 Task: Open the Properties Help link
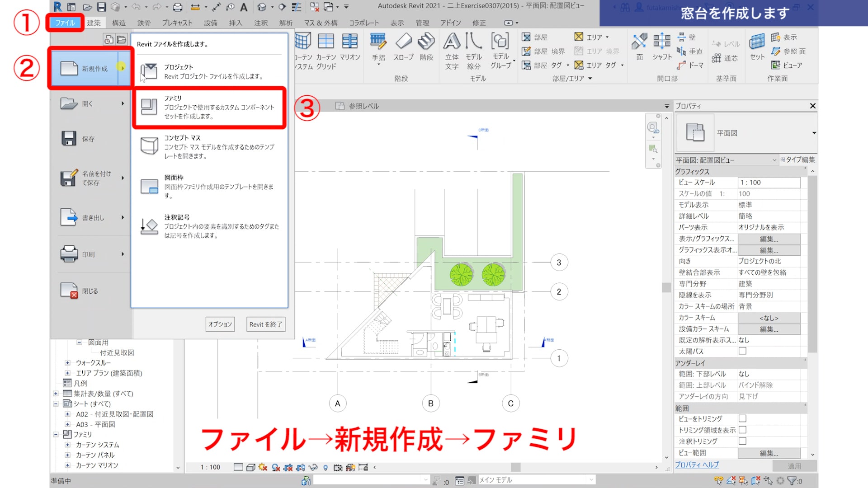click(697, 465)
